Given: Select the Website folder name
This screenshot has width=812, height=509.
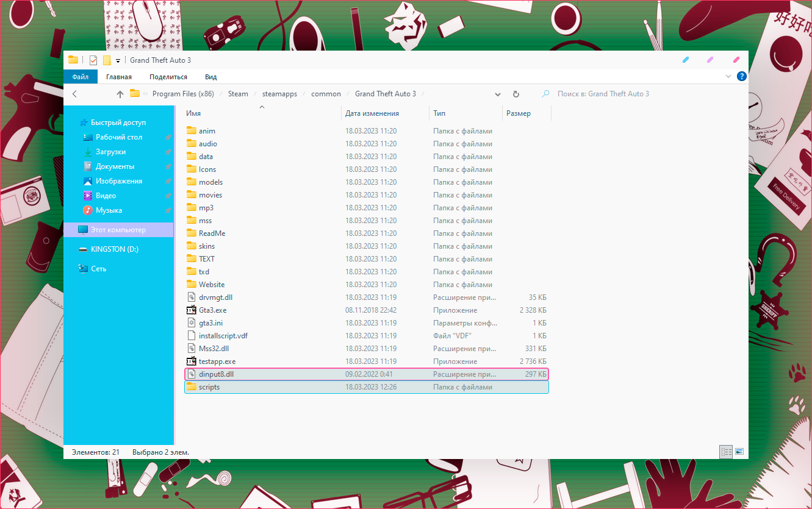Looking at the screenshot, I should (212, 285).
